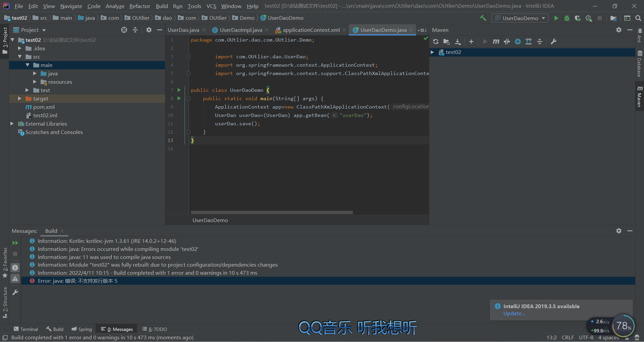Expand the resources folder

tap(35, 82)
